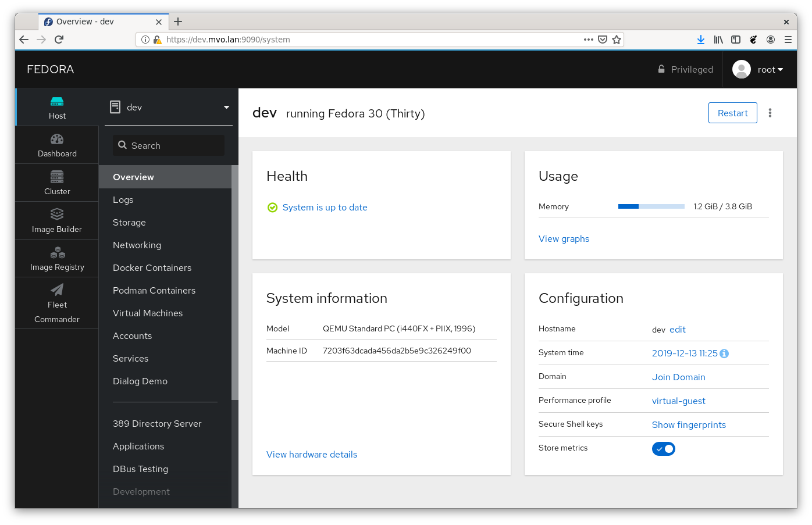Click the browser Back arrow

pyautogui.click(x=24, y=40)
